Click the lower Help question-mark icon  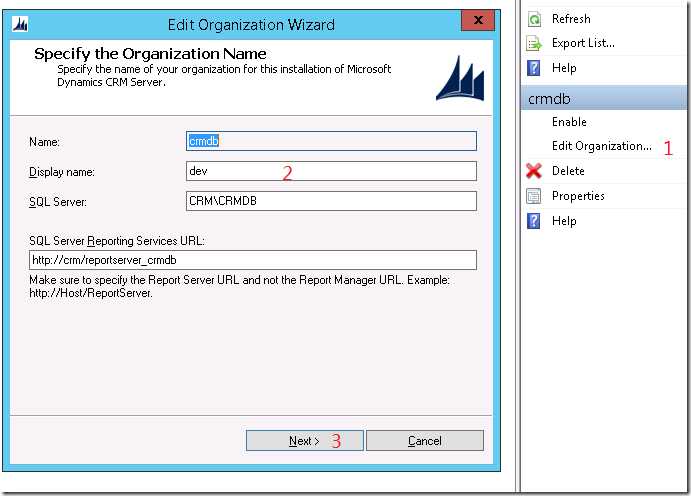click(x=534, y=221)
